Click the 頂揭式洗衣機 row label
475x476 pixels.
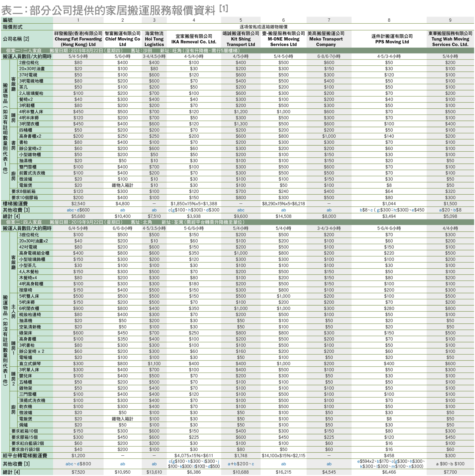32,400
